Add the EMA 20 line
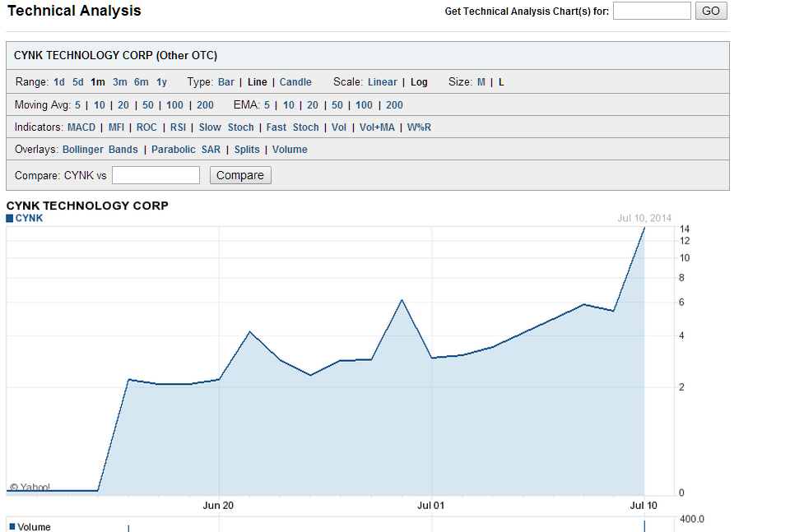 313,105
